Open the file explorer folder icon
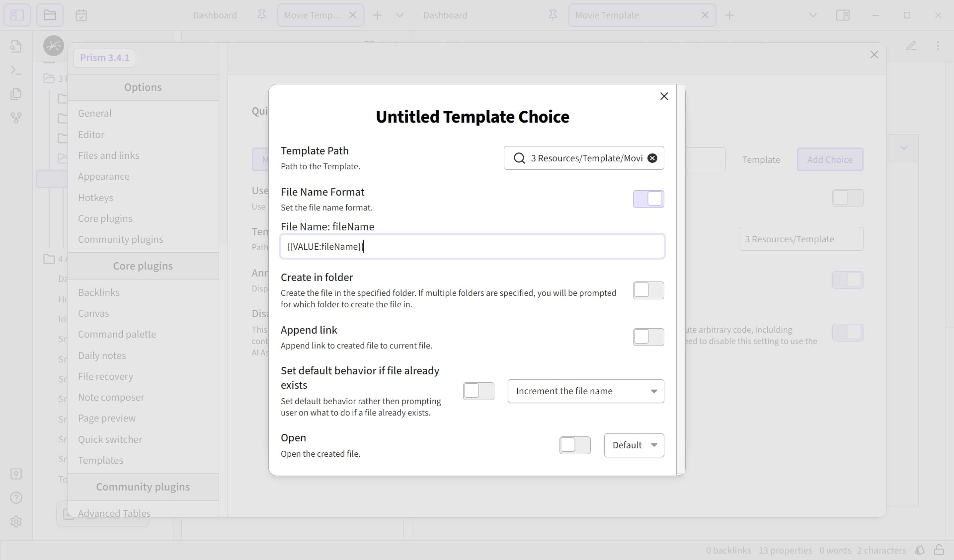Viewport: 954px width, 560px height. pyautogui.click(x=50, y=15)
